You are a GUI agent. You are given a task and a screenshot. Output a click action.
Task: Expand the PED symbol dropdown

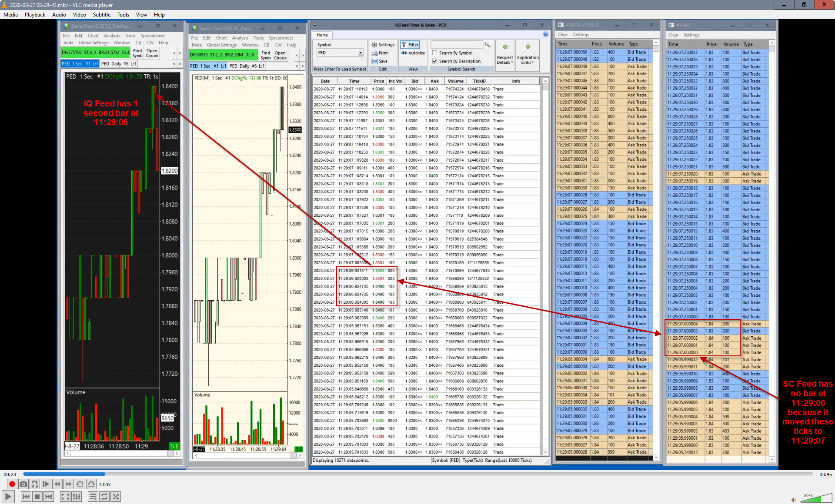pos(360,53)
